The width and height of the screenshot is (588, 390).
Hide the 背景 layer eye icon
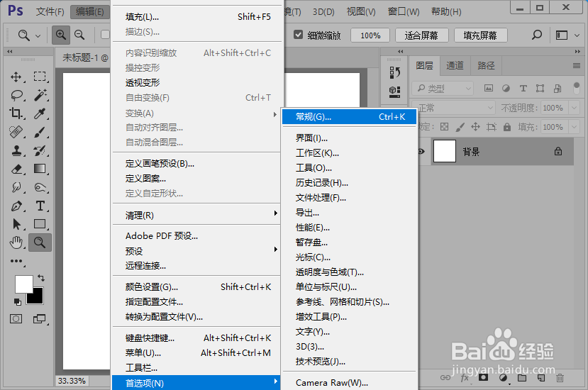(421, 152)
